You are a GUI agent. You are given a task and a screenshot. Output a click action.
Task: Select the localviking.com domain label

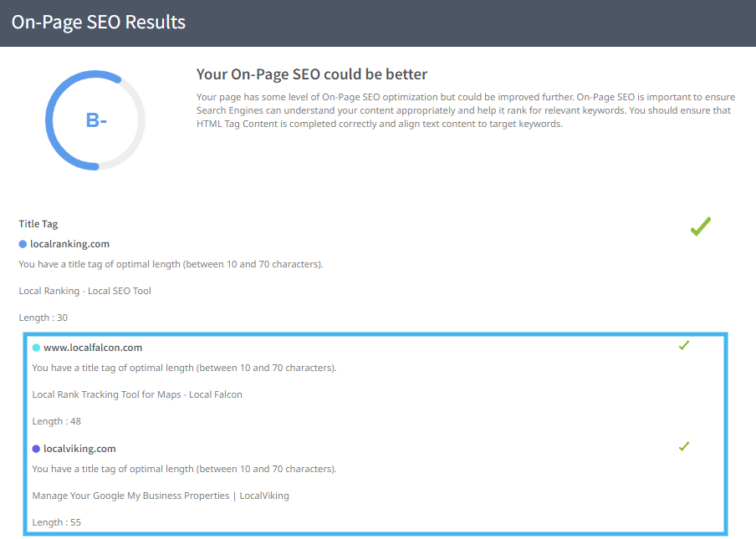coord(79,449)
